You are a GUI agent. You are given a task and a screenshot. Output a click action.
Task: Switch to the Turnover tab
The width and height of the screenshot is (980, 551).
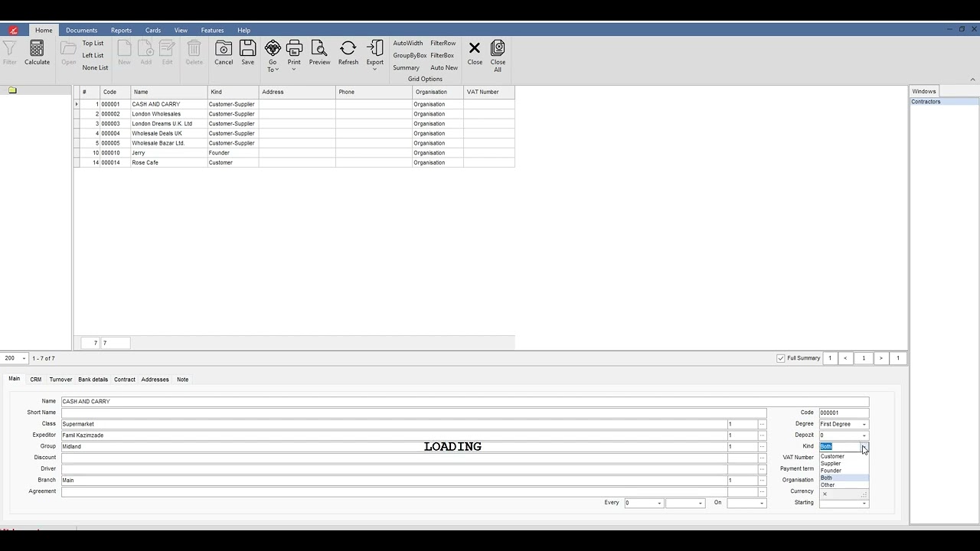click(60, 380)
